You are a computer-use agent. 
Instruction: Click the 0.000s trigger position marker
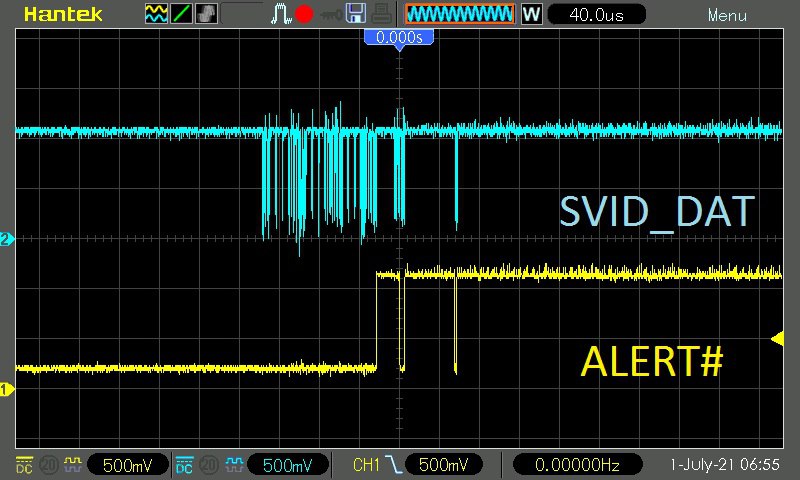pyautogui.click(x=399, y=38)
